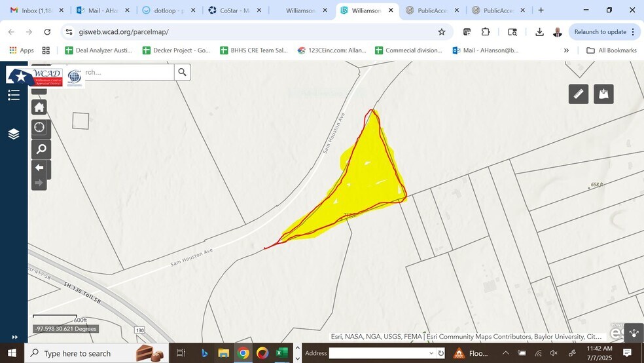This screenshot has height=363, width=644.
Task: Open the Chrome profile avatar
Action: pyautogui.click(x=558, y=31)
